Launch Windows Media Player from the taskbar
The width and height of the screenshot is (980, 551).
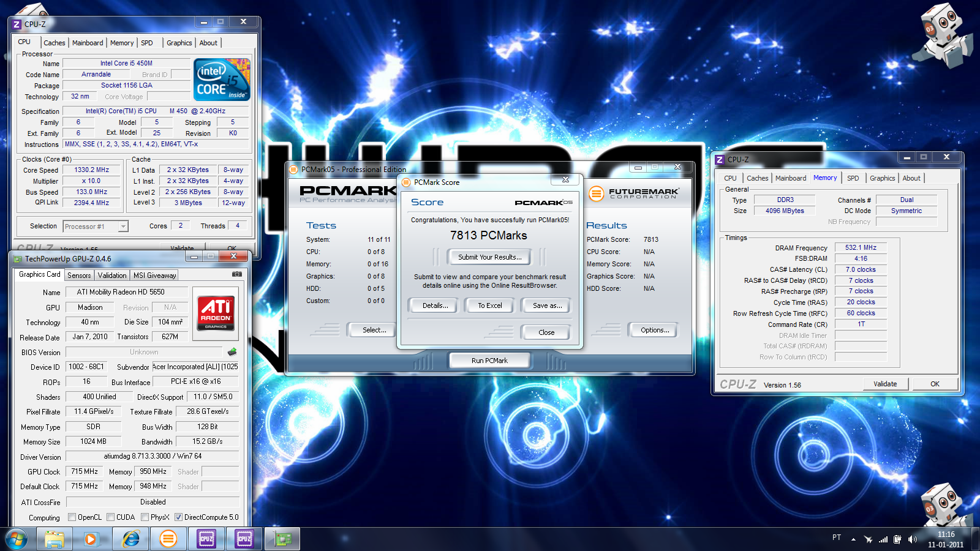[x=92, y=539]
